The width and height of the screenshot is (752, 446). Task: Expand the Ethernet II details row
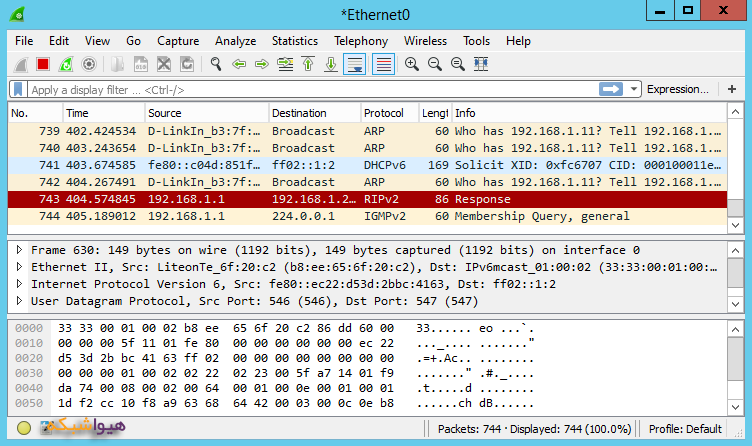pyautogui.click(x=21, y=267)
